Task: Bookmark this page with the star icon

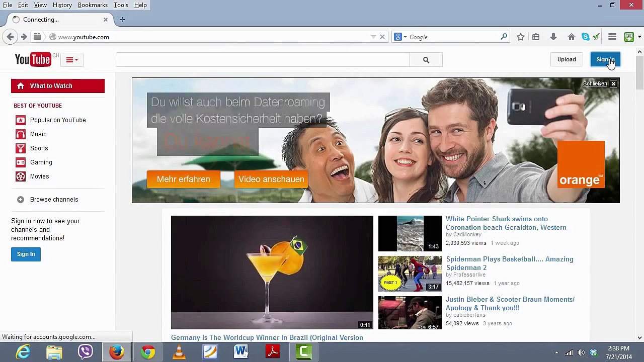Action: coord(521,37)
